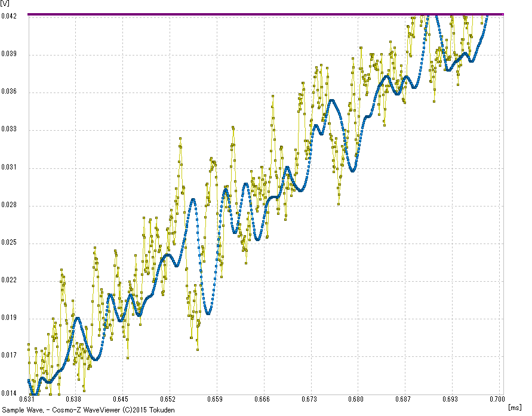This screenshot has width=532, height=416.
Task: Click the 0.022 voltage axis label
Action: tap(9, 281)
